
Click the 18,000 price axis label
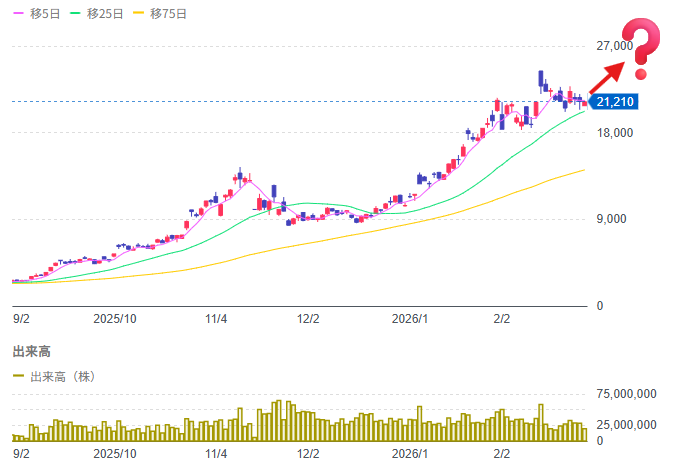613,133
